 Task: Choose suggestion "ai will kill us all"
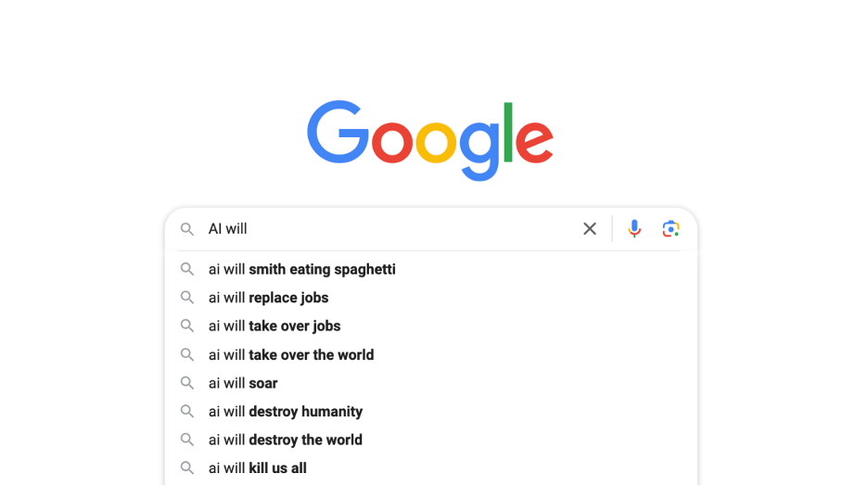[257, 468]
